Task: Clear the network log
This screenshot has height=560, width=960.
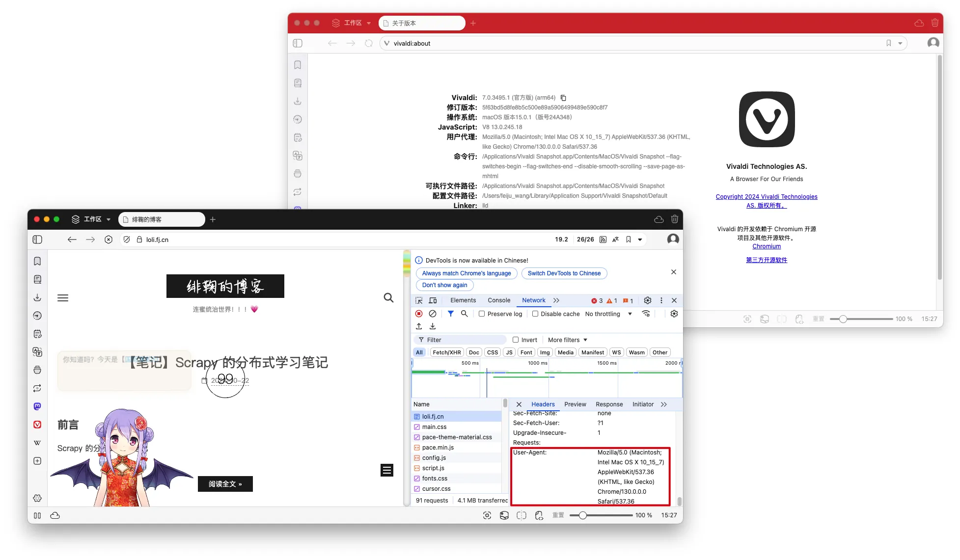Action: pos(433,314)
